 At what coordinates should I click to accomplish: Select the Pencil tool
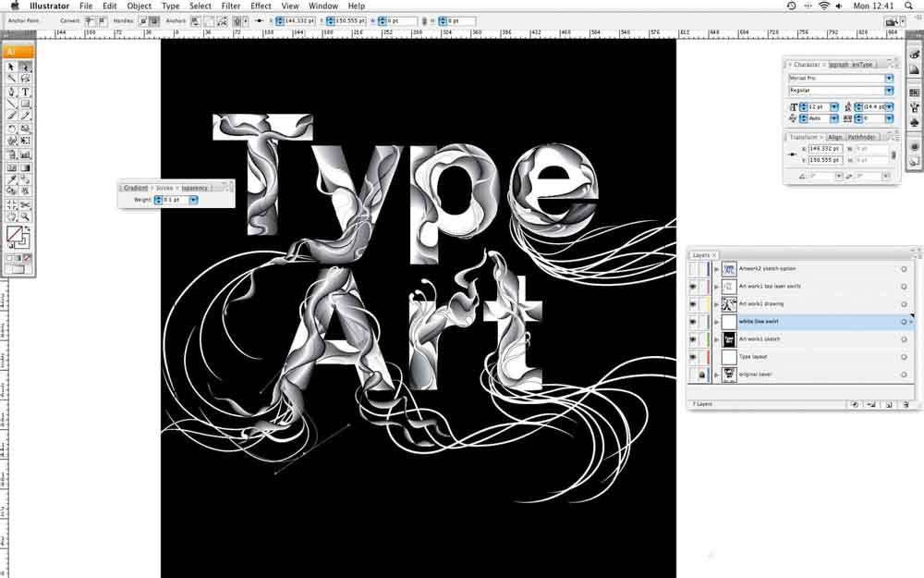click(x=25, y=116)
